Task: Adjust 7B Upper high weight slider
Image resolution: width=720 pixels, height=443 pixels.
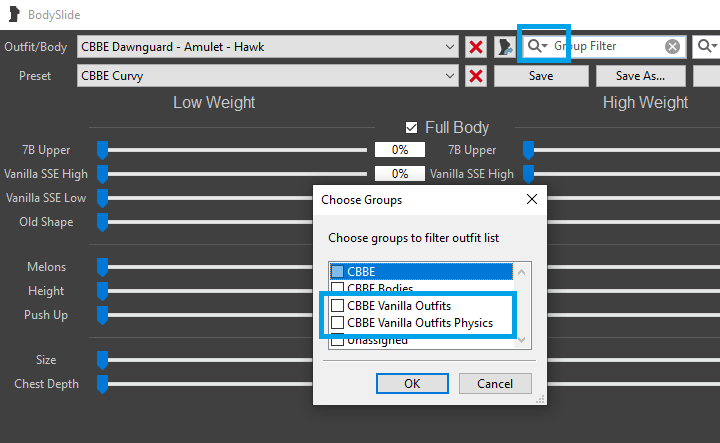Action: coord(529,150)
